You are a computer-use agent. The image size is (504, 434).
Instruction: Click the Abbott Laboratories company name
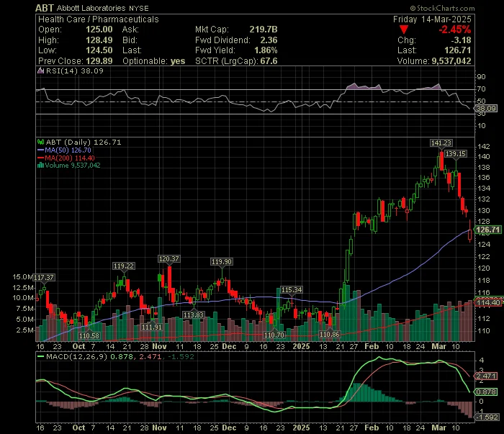click(91, 8)
